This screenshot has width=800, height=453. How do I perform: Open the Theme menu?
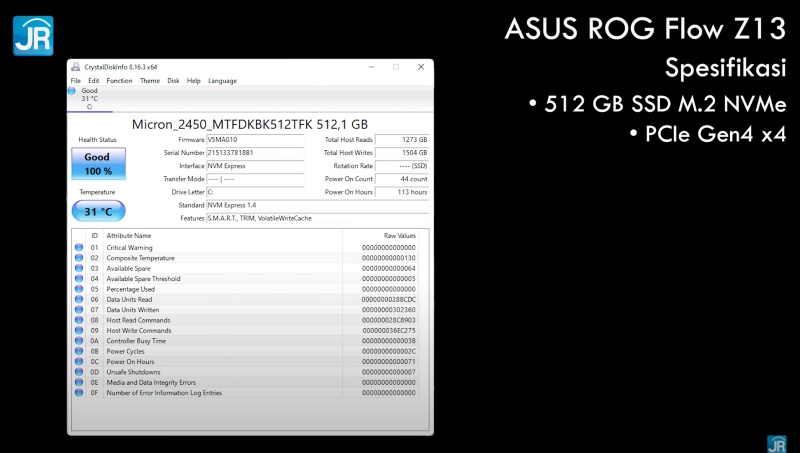(150, 81)
